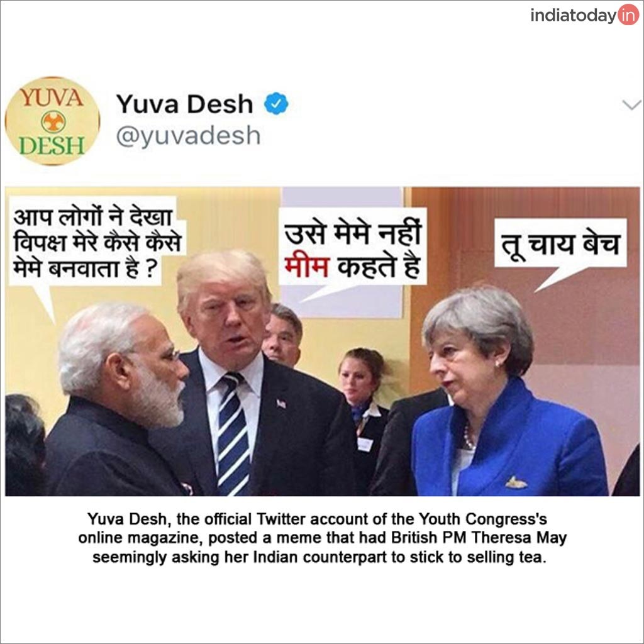Open the indiatoday logo link

click(x=584, y=15)
